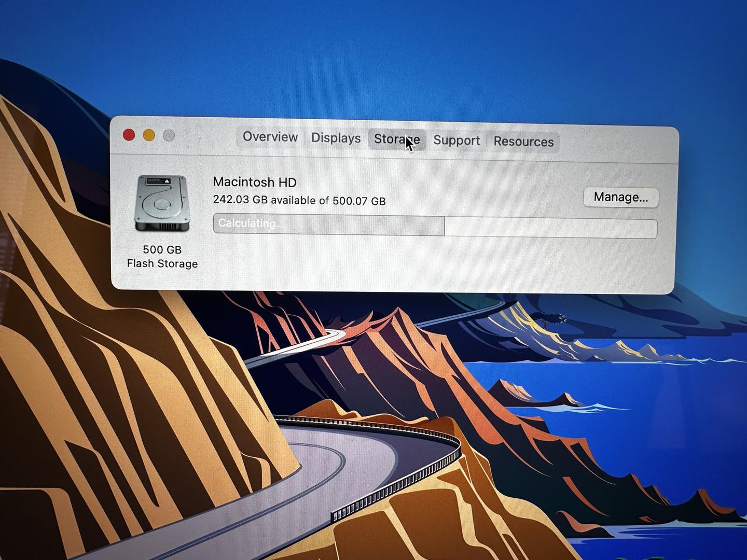Switch to the Overview tab
The height and width of the screenshot is (560, 747).
[270, 137]
